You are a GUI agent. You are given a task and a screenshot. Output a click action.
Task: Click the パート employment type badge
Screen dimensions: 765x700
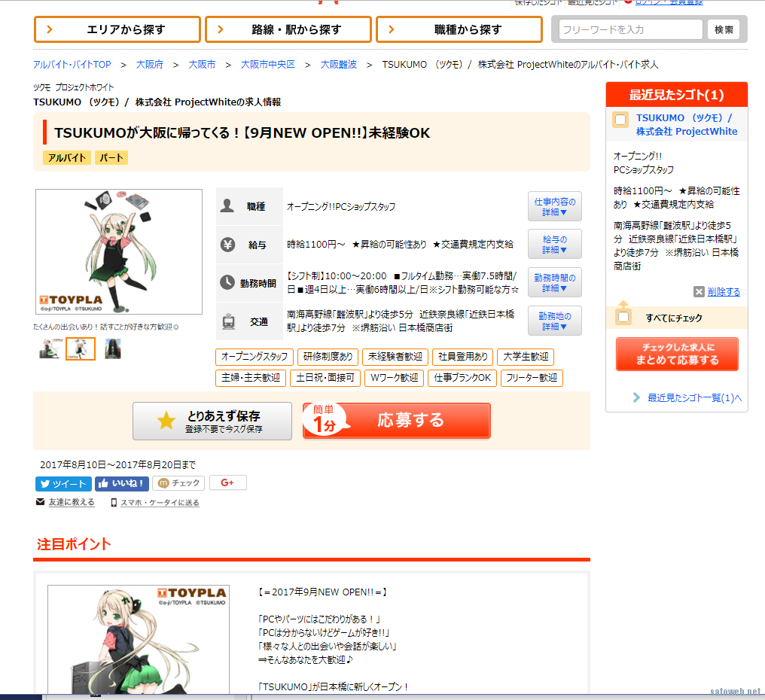tap(111, 157)
